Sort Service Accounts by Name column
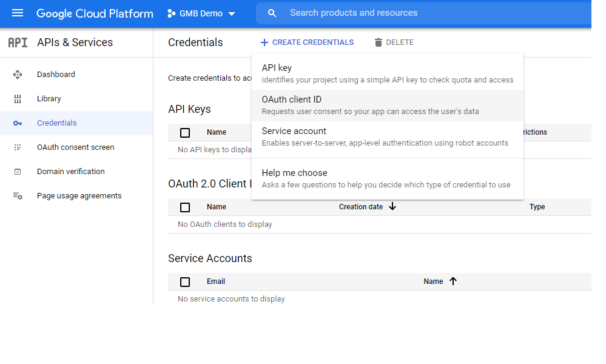This screenshot has height=364, width=606. point(433,281)
